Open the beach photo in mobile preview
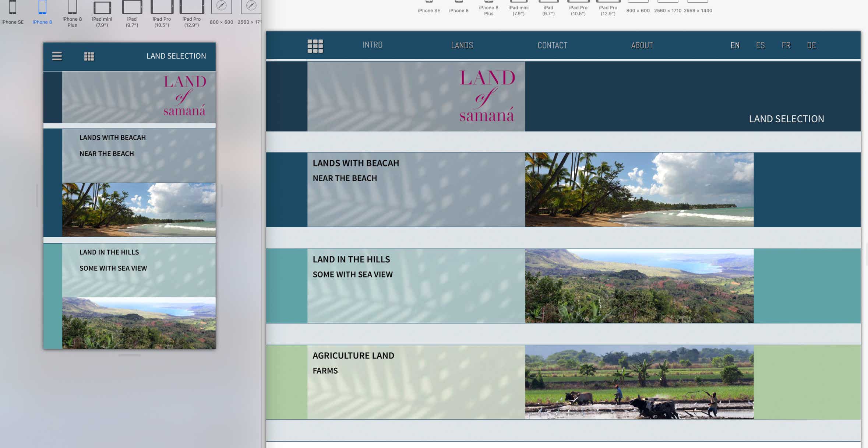Viewport: 868px width, 448px height. (x=139, y=210)
